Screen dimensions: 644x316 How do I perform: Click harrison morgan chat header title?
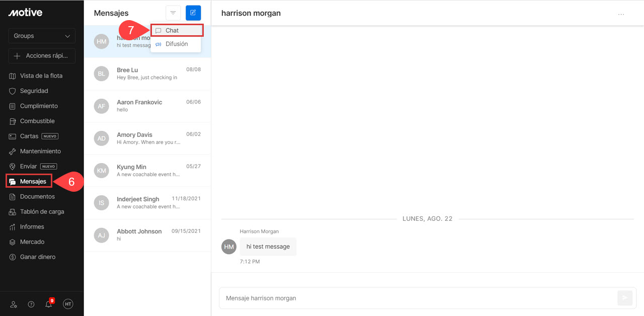[251, 13]
